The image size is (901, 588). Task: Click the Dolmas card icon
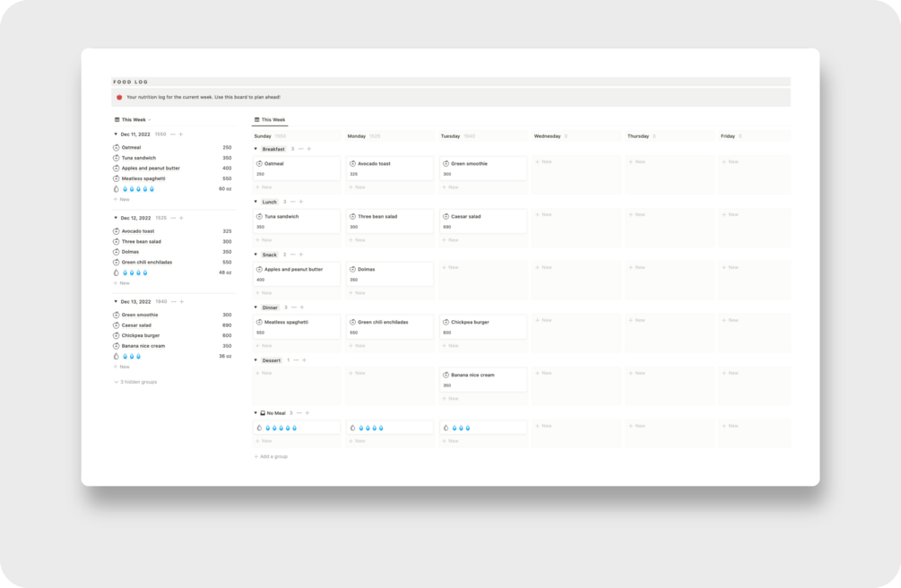coord(353,269)
